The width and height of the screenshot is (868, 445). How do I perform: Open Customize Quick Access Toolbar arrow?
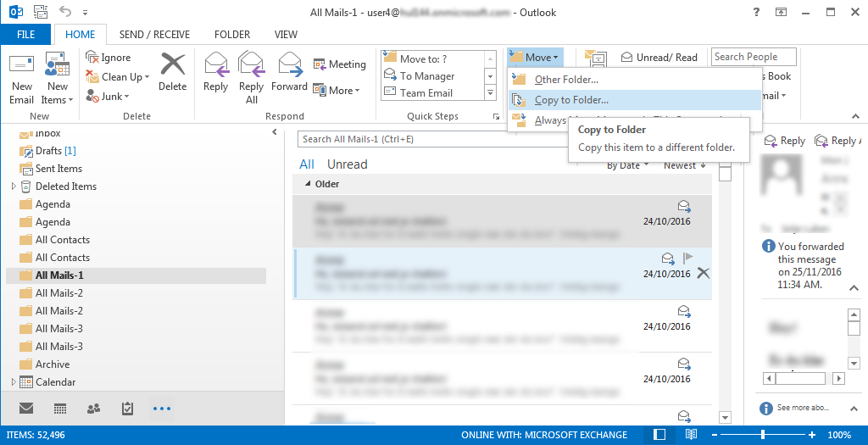click(x=86, y=12)
